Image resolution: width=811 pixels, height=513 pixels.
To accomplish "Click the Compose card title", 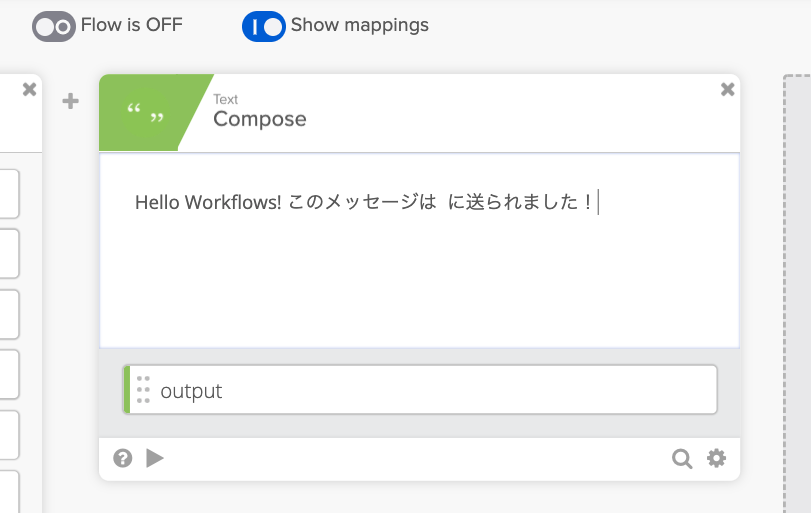I will pos(259,119).
